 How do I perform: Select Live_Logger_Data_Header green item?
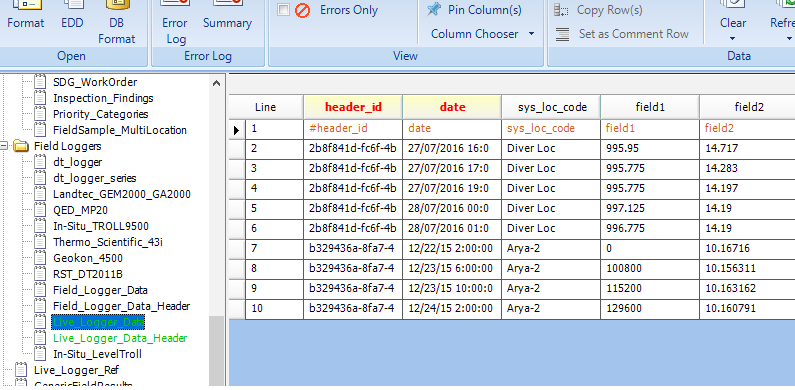(x=120, y=338)
